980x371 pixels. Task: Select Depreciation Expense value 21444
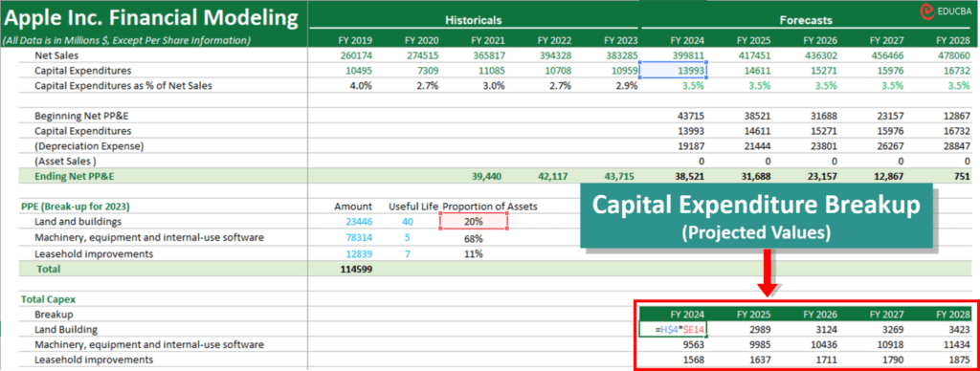click(756, 147)
